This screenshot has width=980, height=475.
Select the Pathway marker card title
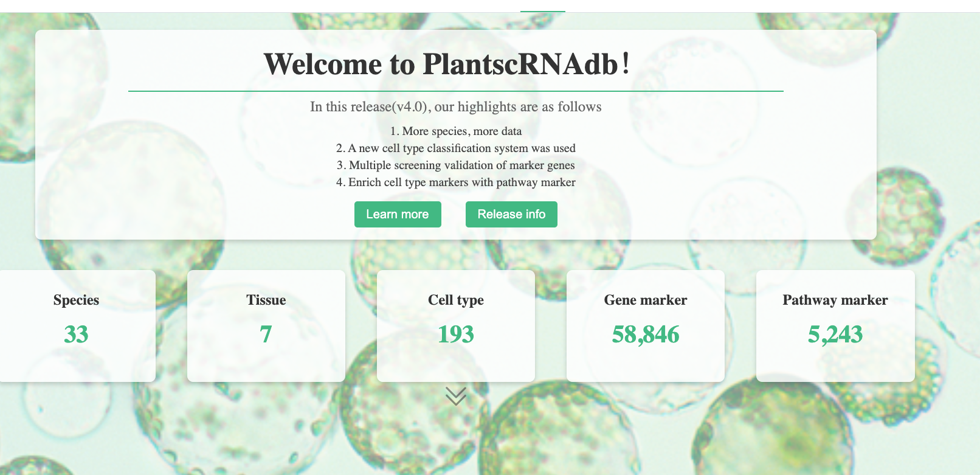coord(835,300)
